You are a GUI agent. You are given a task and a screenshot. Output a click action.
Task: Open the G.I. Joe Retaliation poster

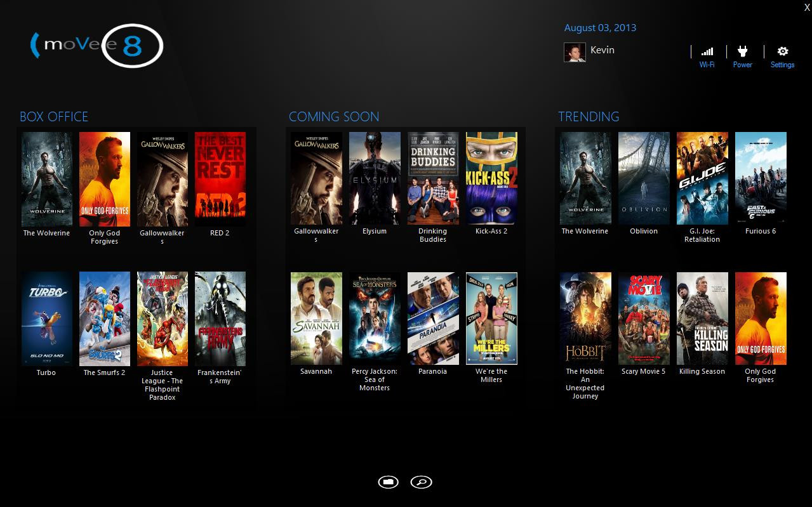pos(702,178)
